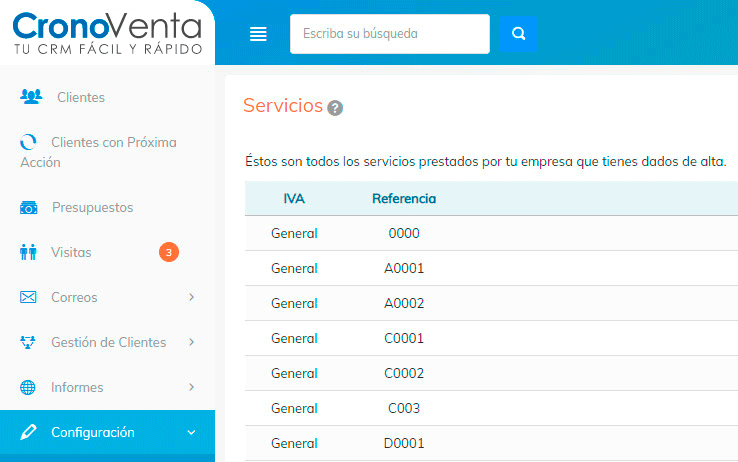Expand the Gestión de Clientes chevron
738x462 pixels.
tap(191, 342)
